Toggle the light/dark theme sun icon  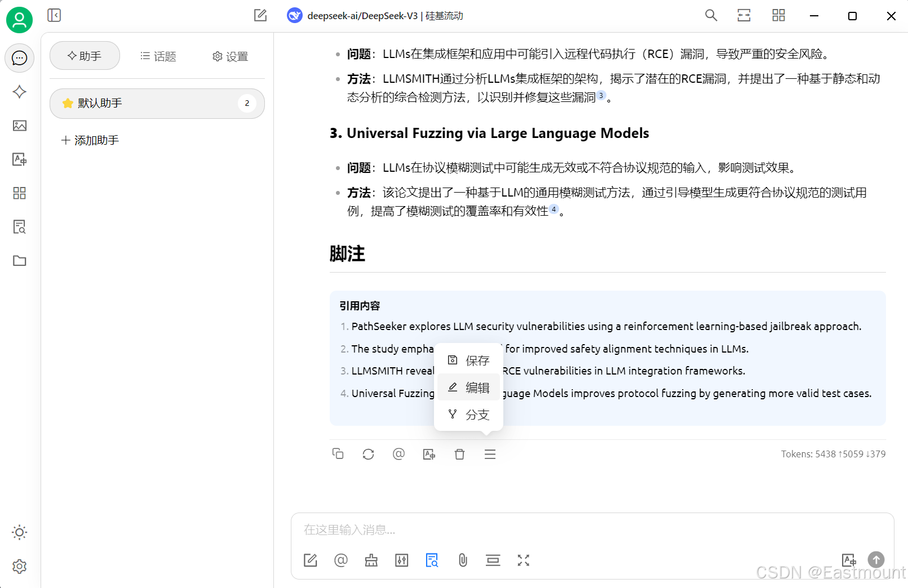tap(20, 532)
